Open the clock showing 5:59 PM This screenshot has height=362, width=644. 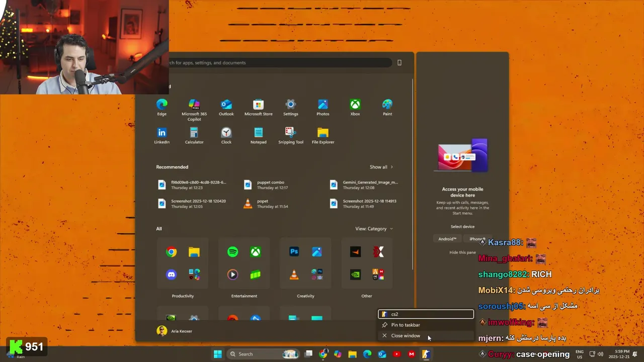click(619, 354)
